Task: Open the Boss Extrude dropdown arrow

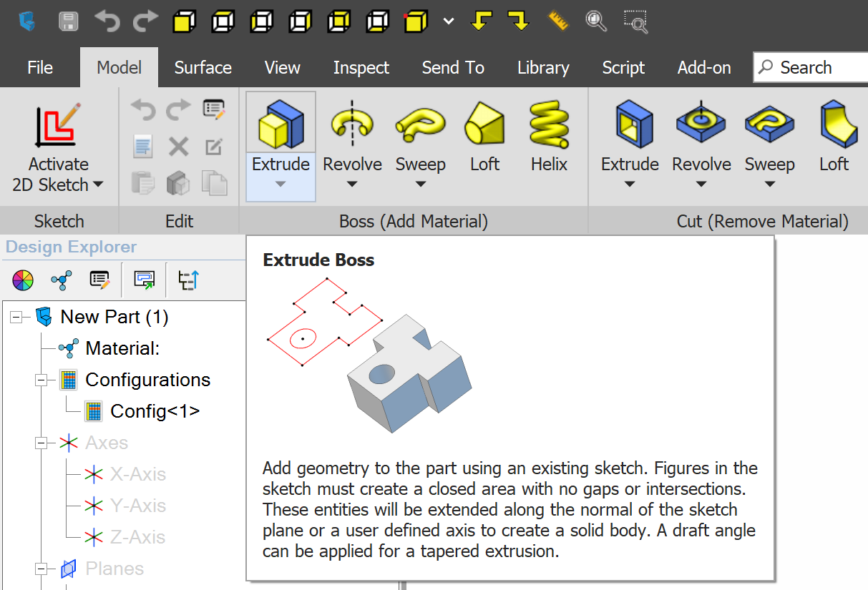Action: point(281,185)
